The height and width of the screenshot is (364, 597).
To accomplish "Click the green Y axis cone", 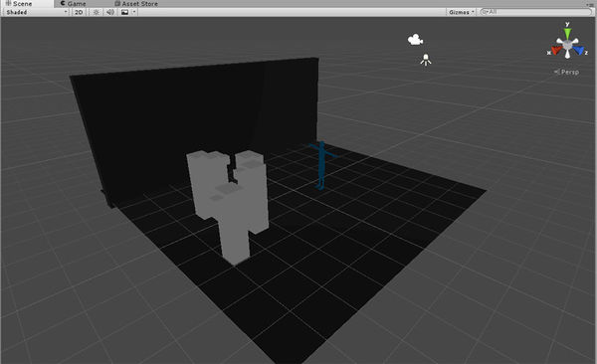I will [x=567, y=33].
